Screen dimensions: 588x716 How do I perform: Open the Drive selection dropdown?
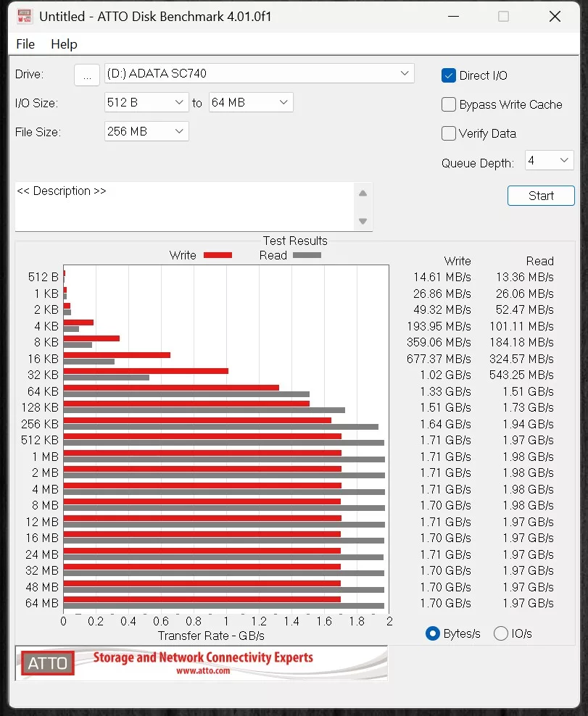coord(260,73)
